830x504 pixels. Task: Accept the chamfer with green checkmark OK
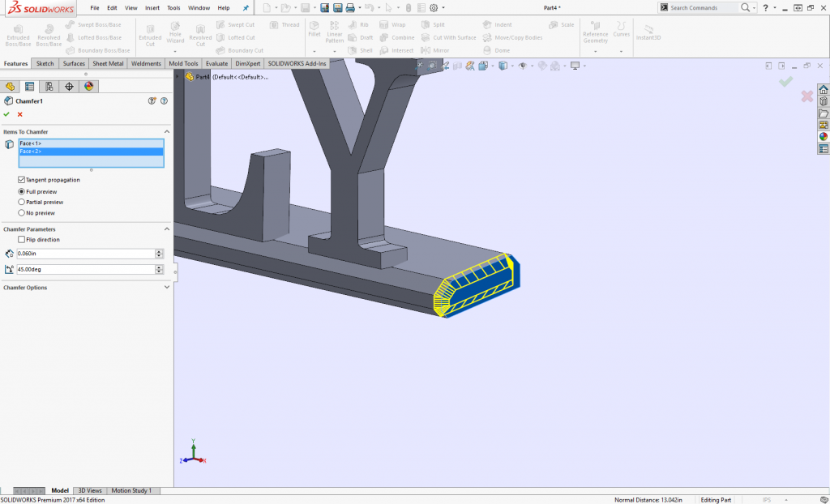pyautogui.click(x=6, y=114)
